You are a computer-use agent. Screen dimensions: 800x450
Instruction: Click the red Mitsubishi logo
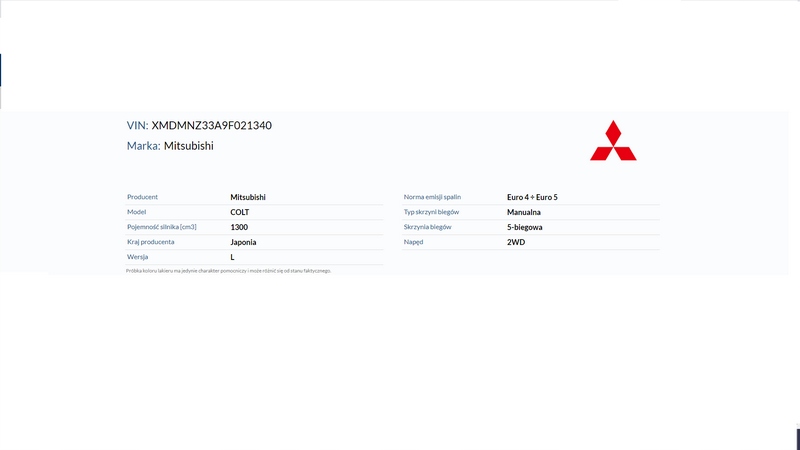pos(613,141)
